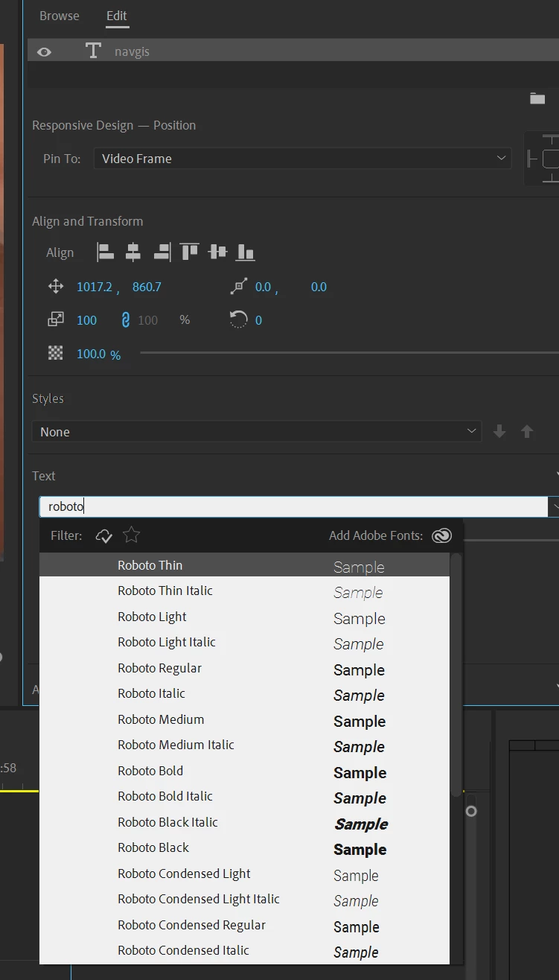The width and height of the screenshot is (559, 980).
Task: Edit the opacity value 100.0 %
Action: click(x=98, y=354)
